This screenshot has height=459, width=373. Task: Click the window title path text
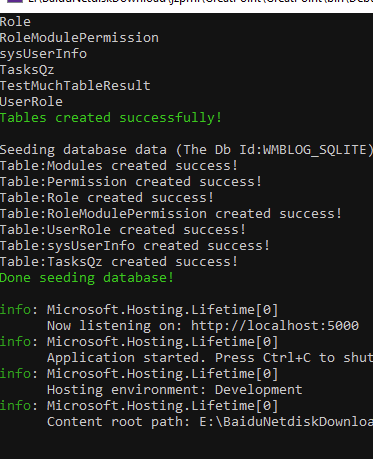[200, 1]
